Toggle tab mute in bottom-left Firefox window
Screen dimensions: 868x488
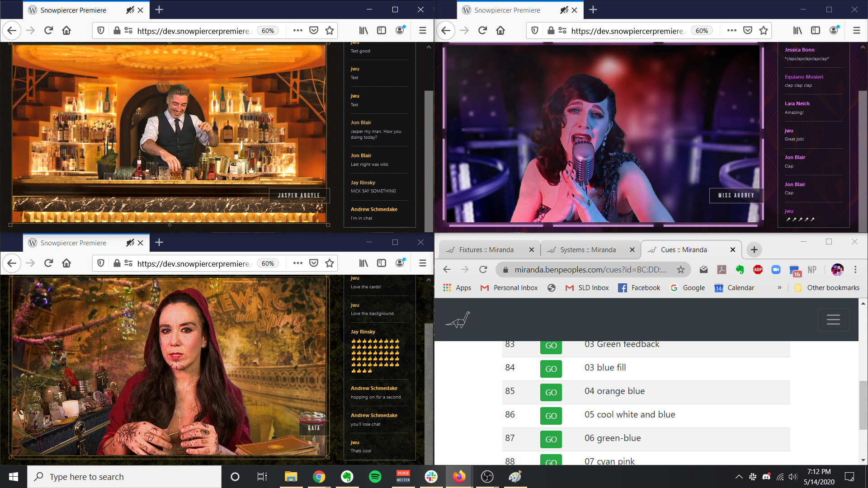(x=130, y=243)
